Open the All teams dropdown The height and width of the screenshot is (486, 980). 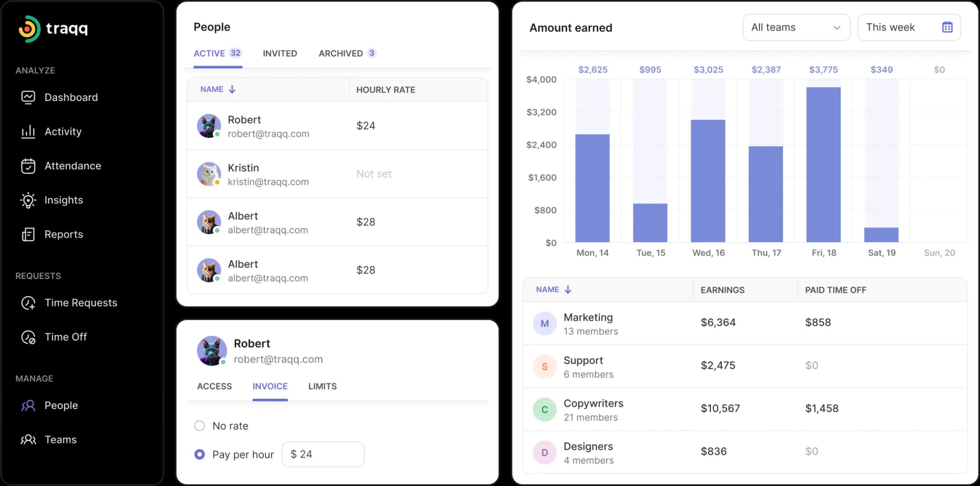[796, 27]
